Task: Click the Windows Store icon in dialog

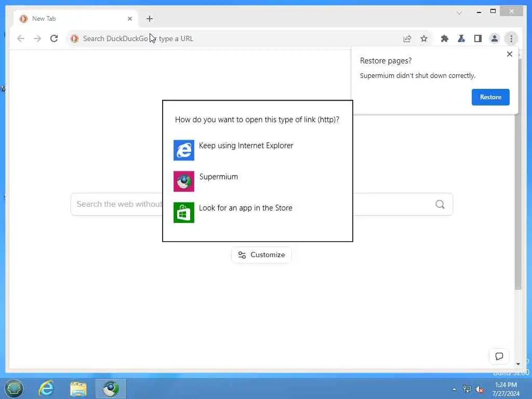Action: [x=184, y=212]
